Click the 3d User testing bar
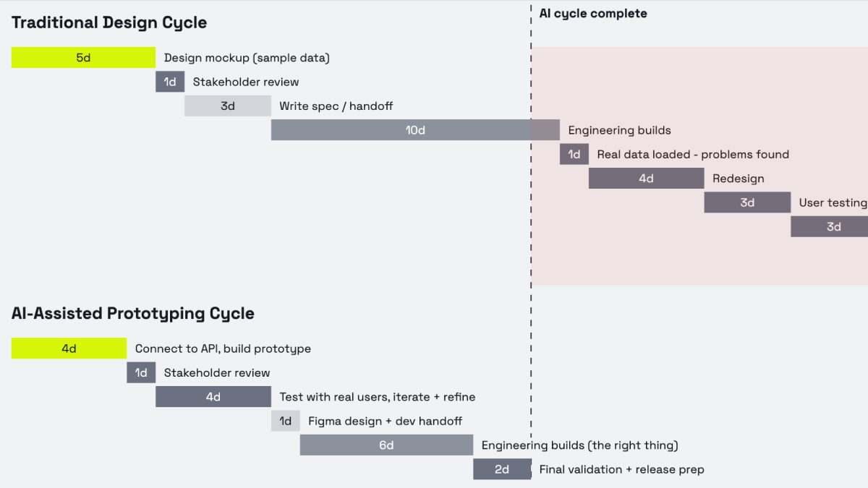This screenshot has height=488, width=868. [x=747, y=202]
